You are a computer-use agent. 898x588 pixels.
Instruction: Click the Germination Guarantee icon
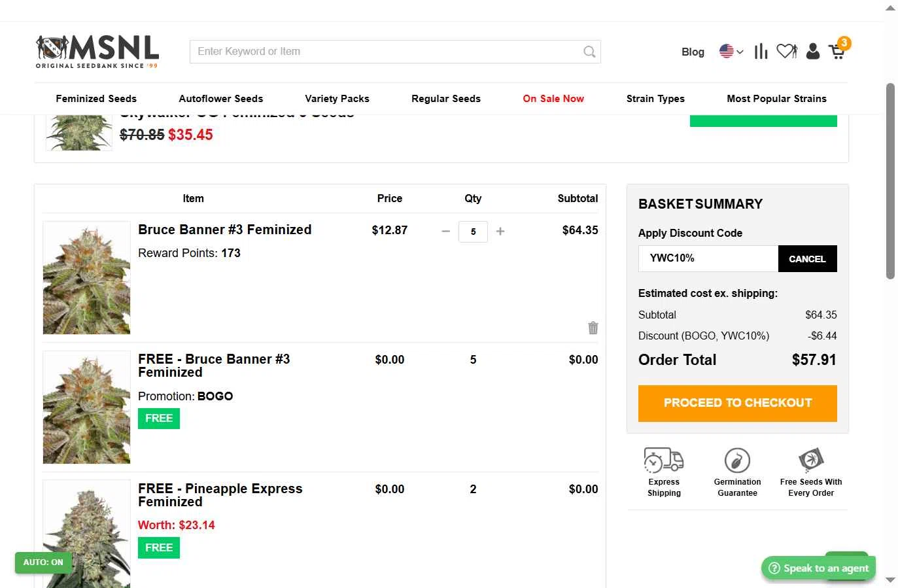pyautogui.click(x=737, y=460)
